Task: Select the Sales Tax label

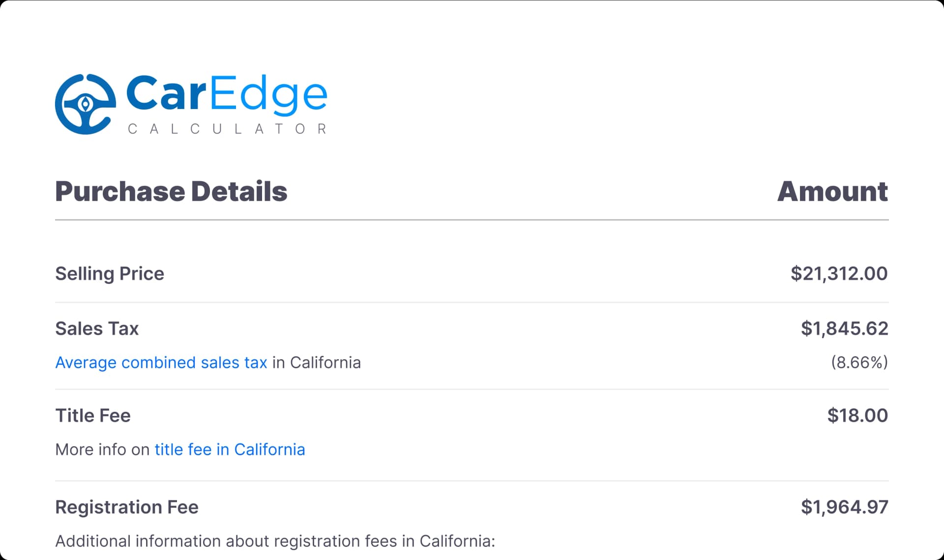Action: 97,329
